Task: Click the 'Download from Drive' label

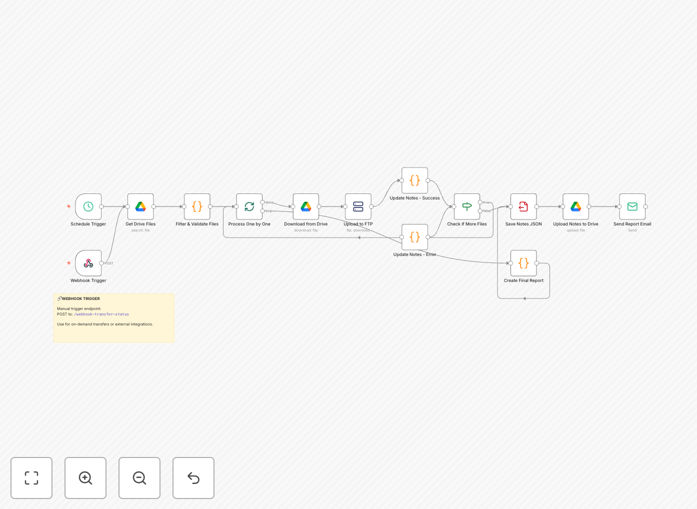Action: 306,224
